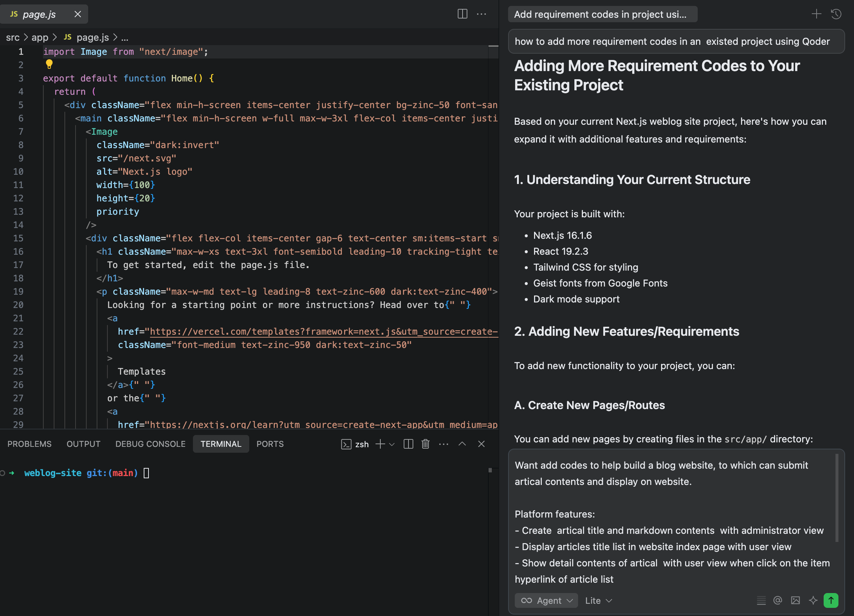Click the lightbulb code action icon
Viewport: 854px width, 616px height.
pos(49,64)
